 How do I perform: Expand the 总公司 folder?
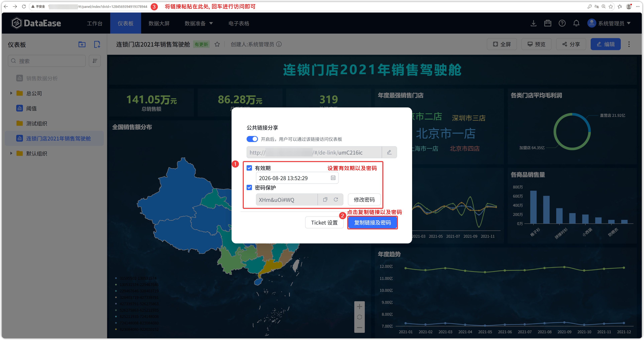pos(11,93)
